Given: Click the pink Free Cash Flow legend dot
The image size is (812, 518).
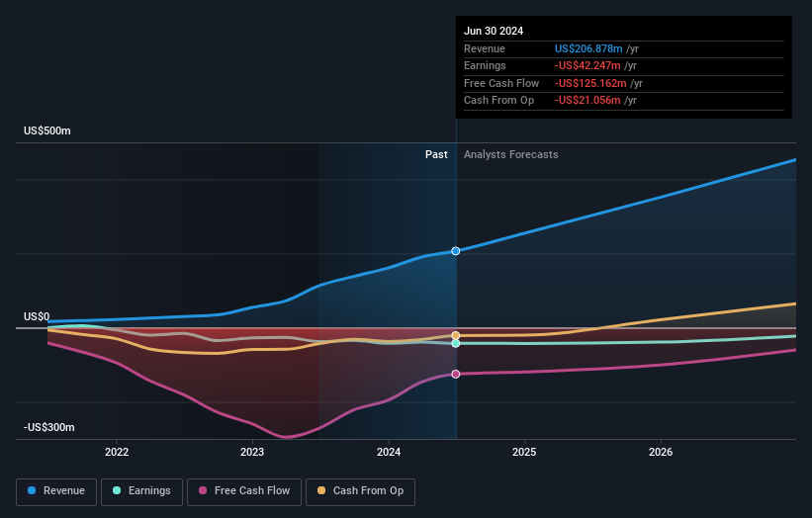Looking at the screenshot, I should point(203,490).
